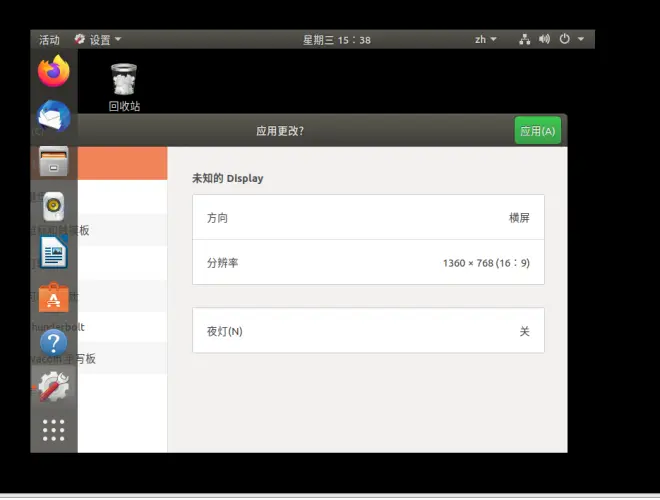Click the Settings wrench-and-gear dock icon

pos(53,386)
